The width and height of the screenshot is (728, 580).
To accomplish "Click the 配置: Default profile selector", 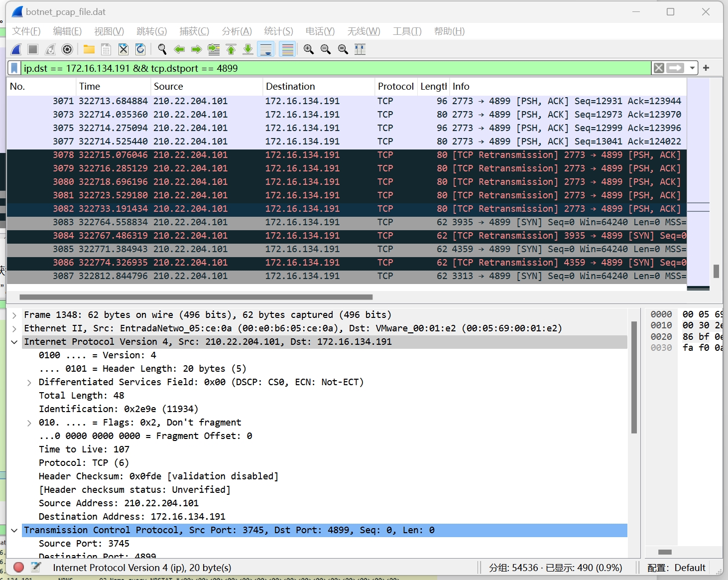I will coord(676,568).
